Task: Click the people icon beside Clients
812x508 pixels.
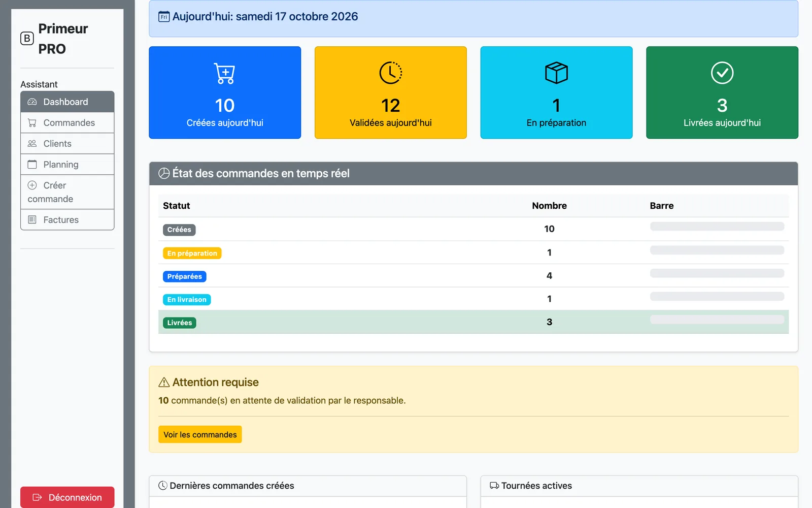Action: tap(32, 144)
